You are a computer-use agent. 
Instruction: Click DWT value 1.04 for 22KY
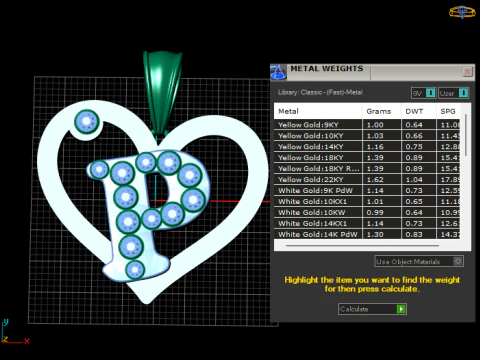414,180
